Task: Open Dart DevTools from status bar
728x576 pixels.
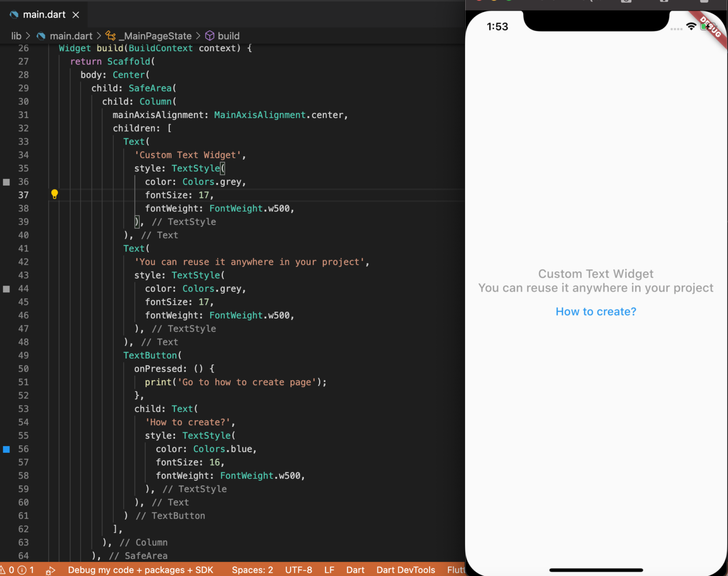Action: [406, 570]
